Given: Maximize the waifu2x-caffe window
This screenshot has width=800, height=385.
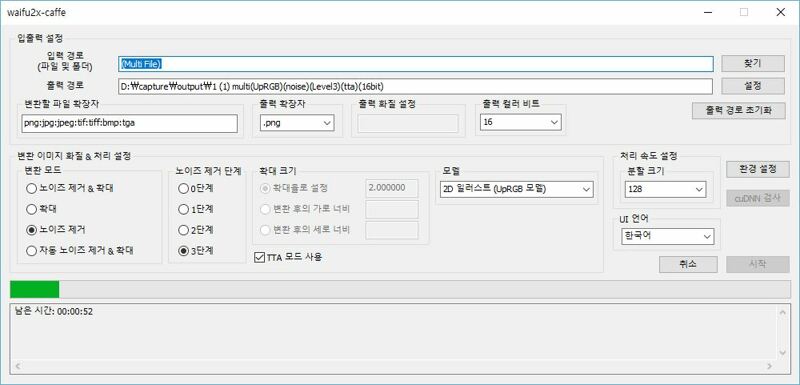Looking at the screenshot, I should click(x=744, y=12).
